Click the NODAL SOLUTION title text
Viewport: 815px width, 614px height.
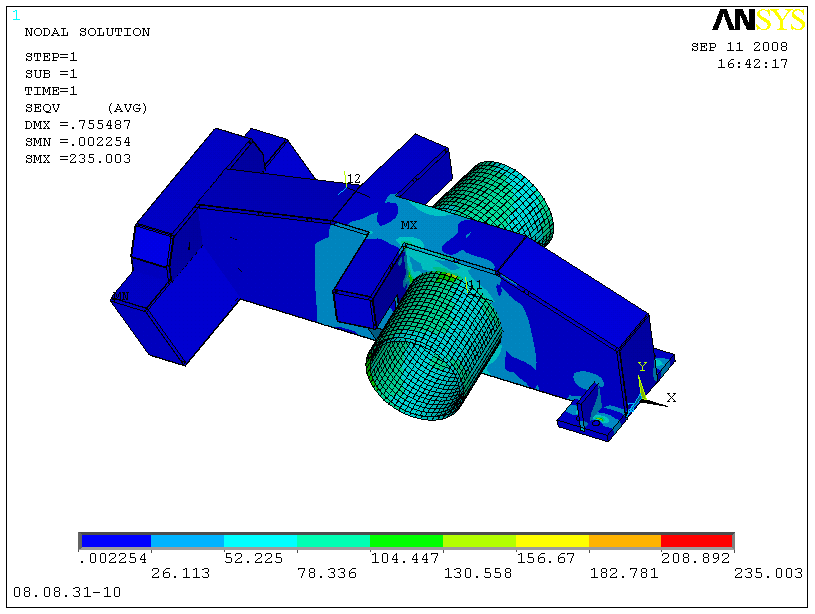click(87, 32)
